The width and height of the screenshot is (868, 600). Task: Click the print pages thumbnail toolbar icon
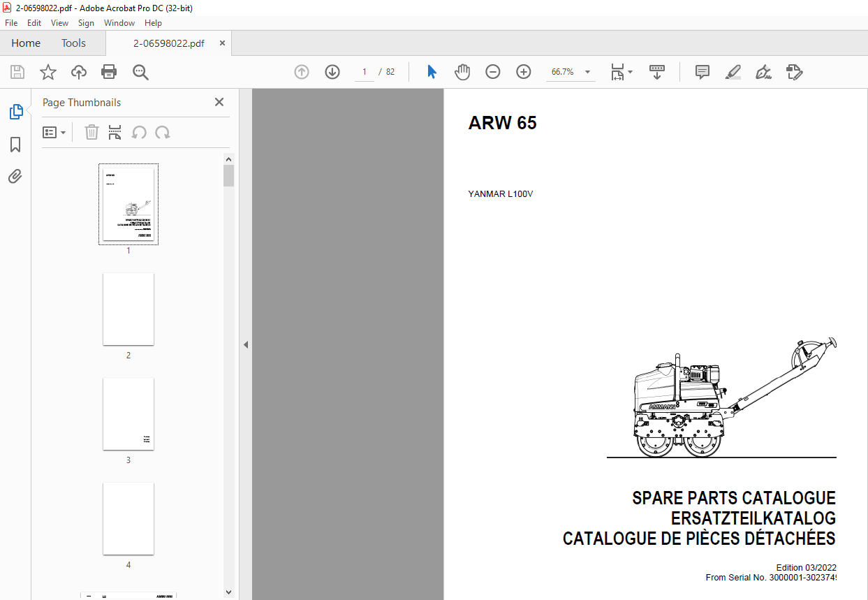(115, 132)
